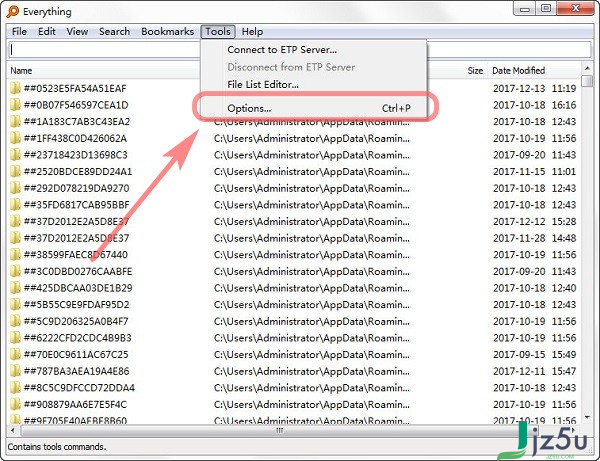Image resolution: width=600 pixels, height=461 pixels.
Task: Close the Everything window
Action: (575, 8)
